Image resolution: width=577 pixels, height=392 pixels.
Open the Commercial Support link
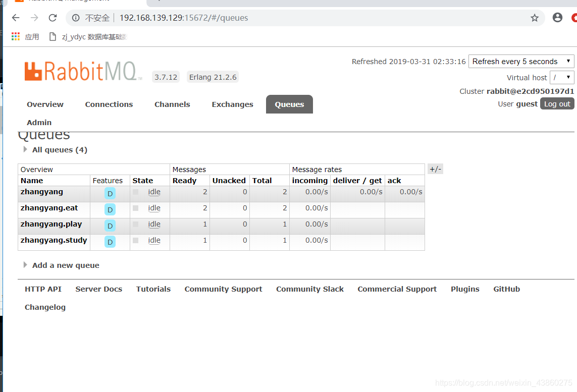[397, 289]
